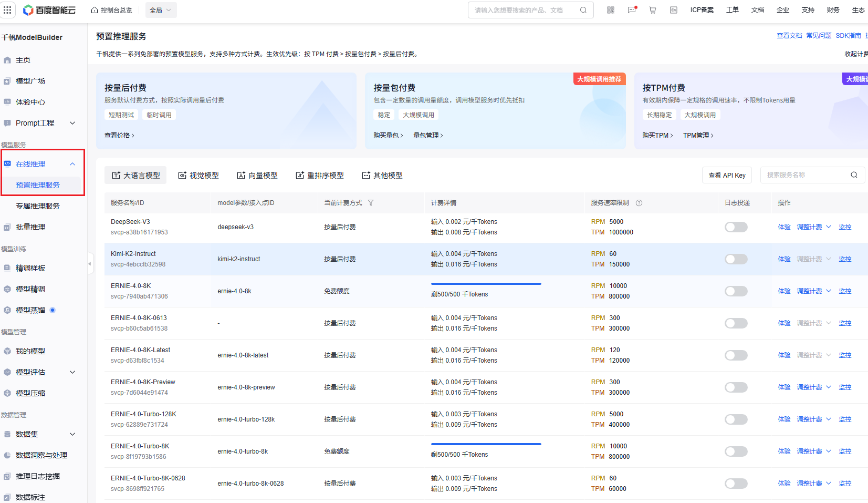
Task: Click the 主页 home icon in sidebar
Action: click(7, 60)
